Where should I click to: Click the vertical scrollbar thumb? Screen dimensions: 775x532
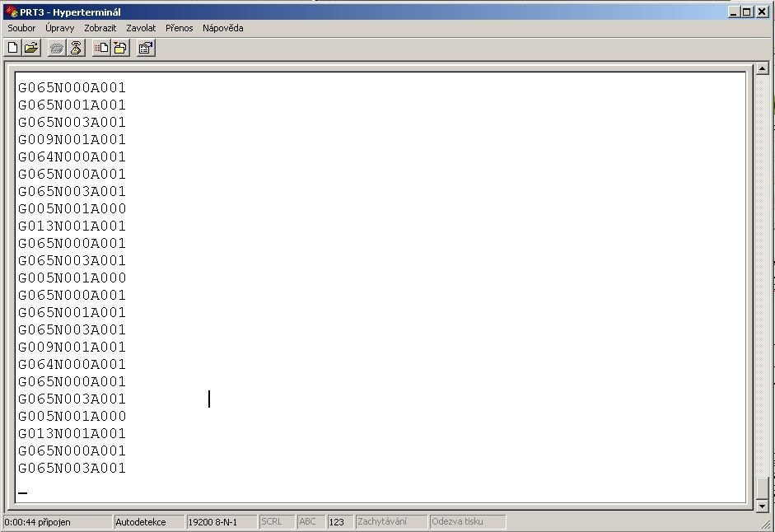pyautogui.click(x=762, y=487)
